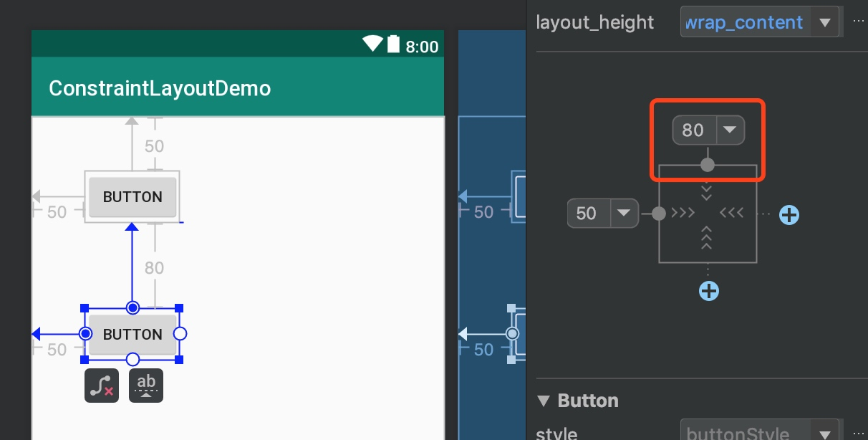Click the layout_height attribute label
The width and height of the screenshot is (868, 440).
point(595,22)
